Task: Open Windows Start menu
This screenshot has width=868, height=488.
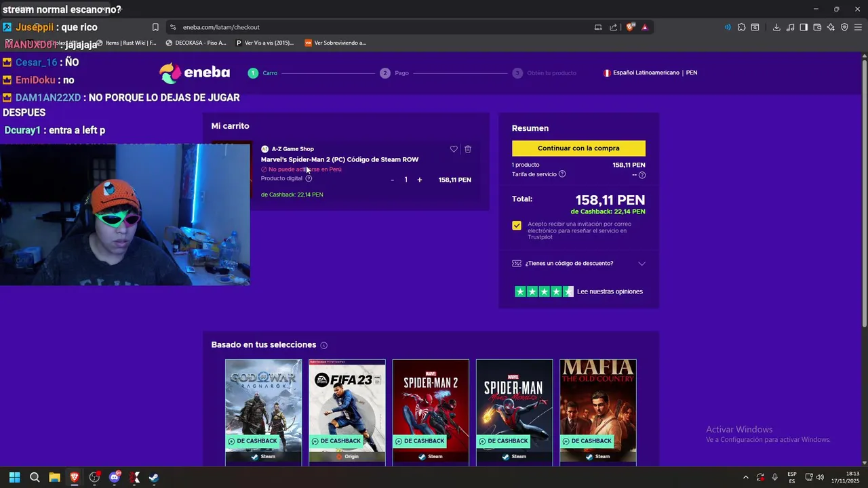Action: [x=15, y=477]
